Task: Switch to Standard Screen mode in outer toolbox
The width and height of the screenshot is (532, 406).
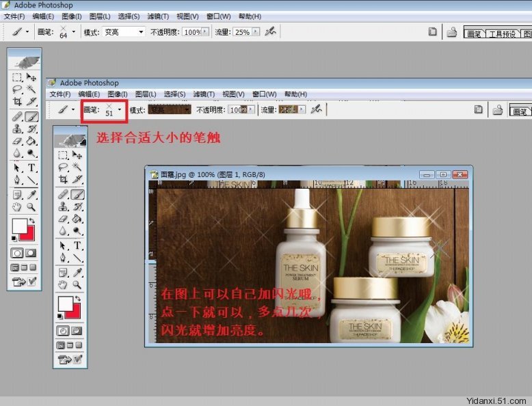Action: 14,268
